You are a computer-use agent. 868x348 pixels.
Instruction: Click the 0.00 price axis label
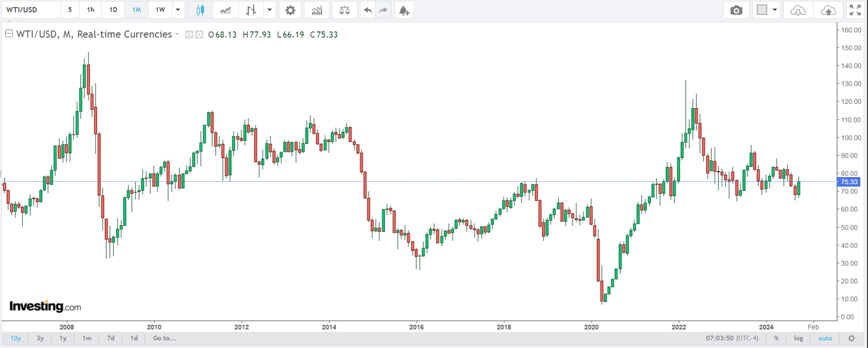tap(848, 317)
